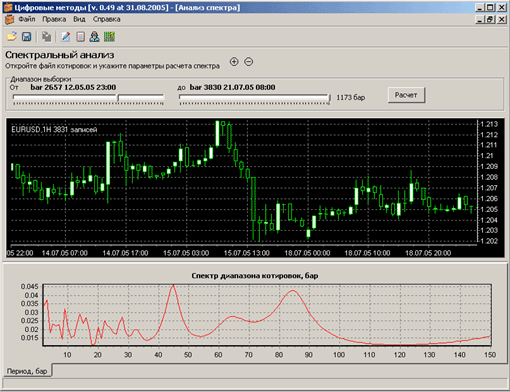Click the green chart spectrum icon

point(109,36)
